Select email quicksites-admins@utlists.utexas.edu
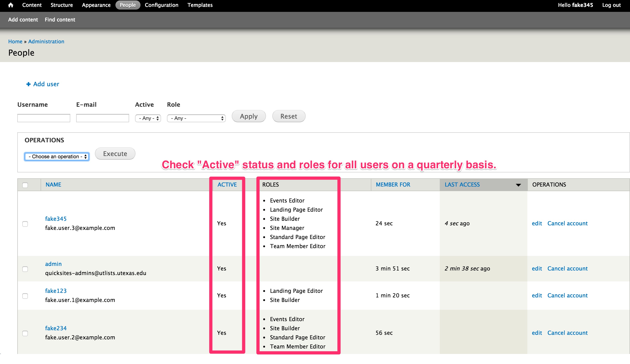 click(96, 273)
